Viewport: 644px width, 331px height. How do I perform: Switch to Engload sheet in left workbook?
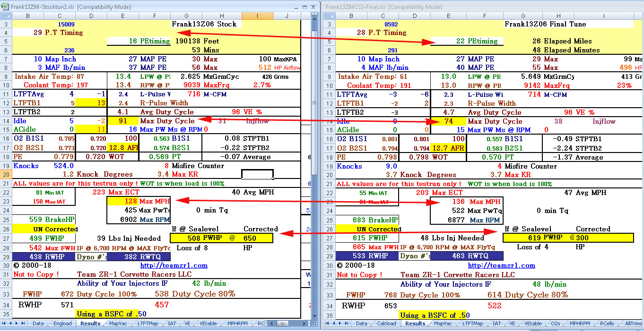(x=62, y=323)
